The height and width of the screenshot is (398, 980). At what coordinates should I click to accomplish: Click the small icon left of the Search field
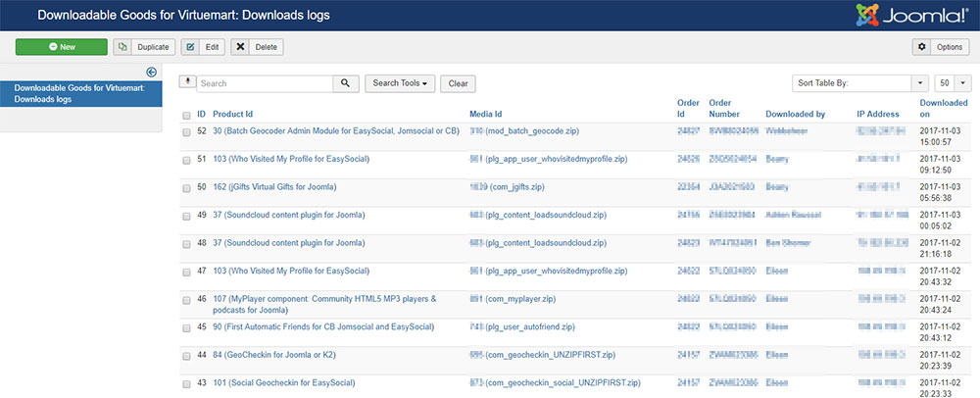tap(187, 81)
